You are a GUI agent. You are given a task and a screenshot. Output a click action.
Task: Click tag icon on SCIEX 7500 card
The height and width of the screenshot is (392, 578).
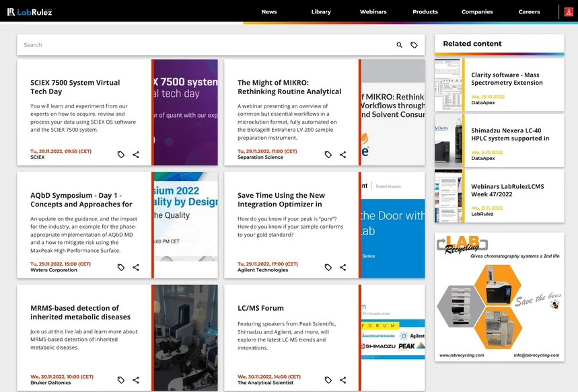click(x=121, y=155)
